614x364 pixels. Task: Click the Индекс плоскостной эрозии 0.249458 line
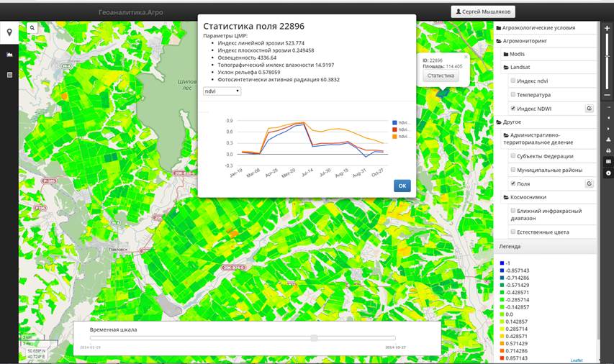(x=266, y=50)
